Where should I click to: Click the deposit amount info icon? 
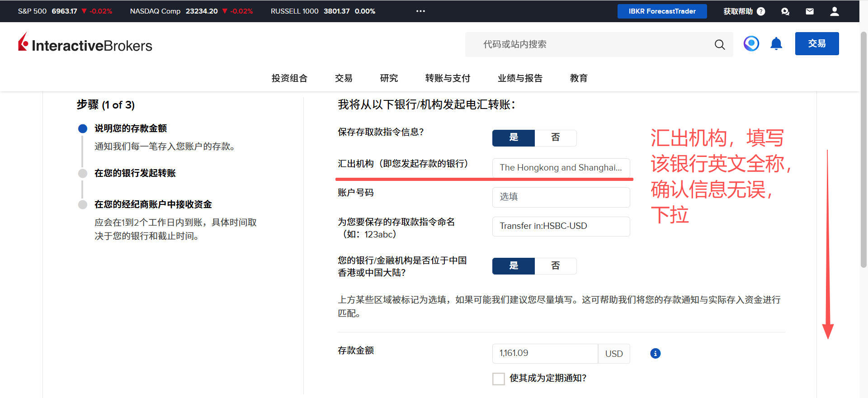(655, 353)
